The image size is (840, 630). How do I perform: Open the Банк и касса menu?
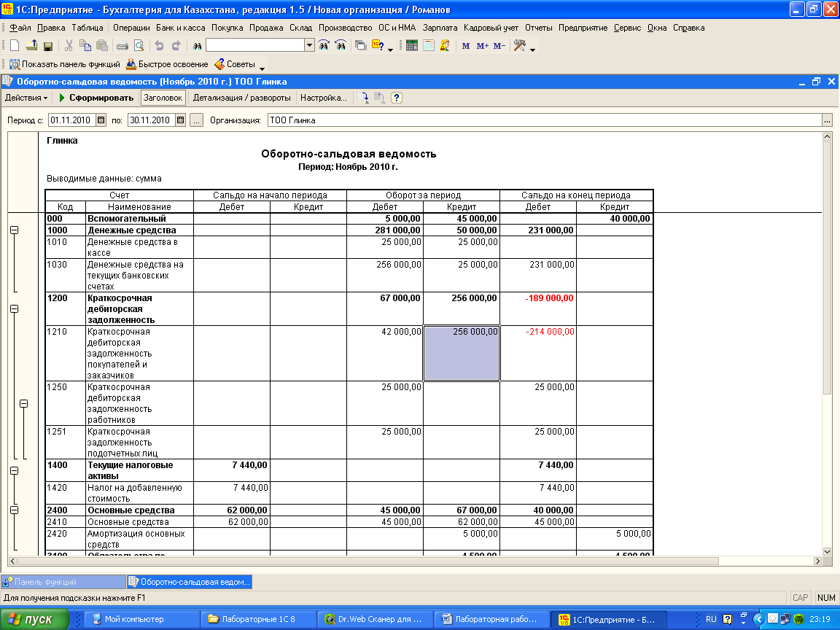point(181,28)
